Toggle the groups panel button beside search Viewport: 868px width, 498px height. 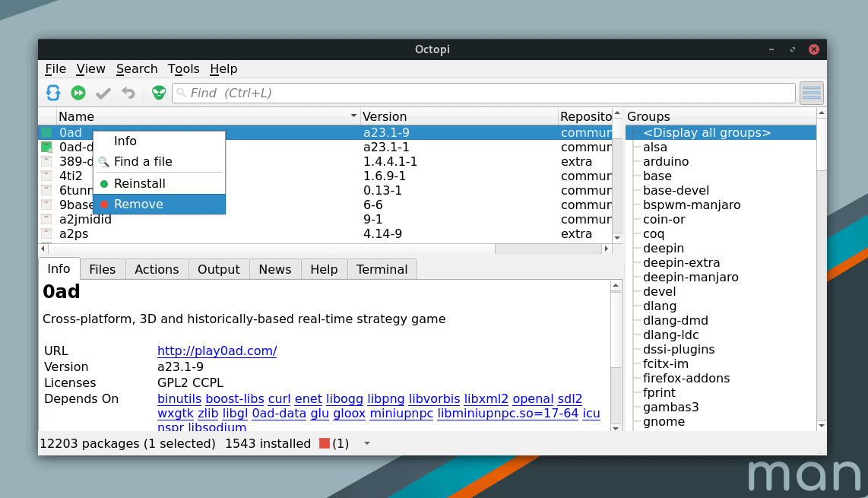point(812,93)
